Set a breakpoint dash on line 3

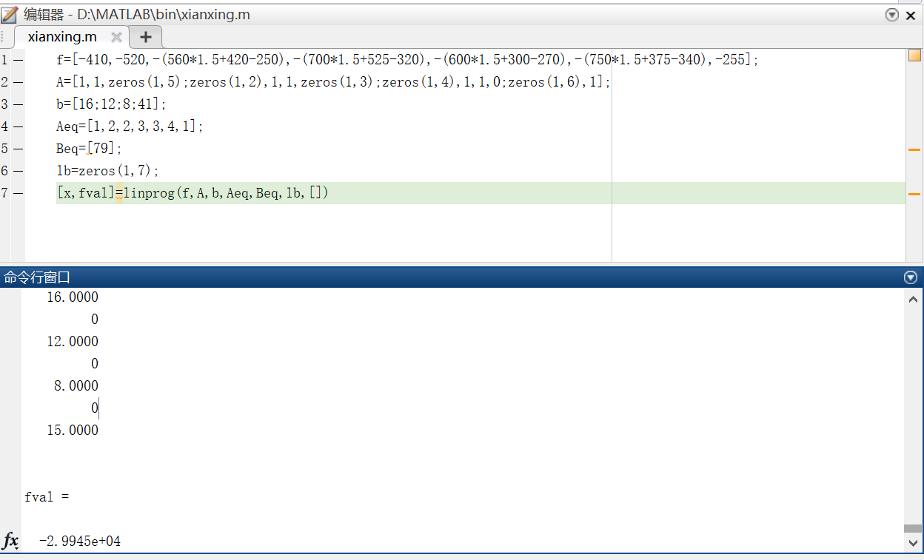click(x=19, y=104)
